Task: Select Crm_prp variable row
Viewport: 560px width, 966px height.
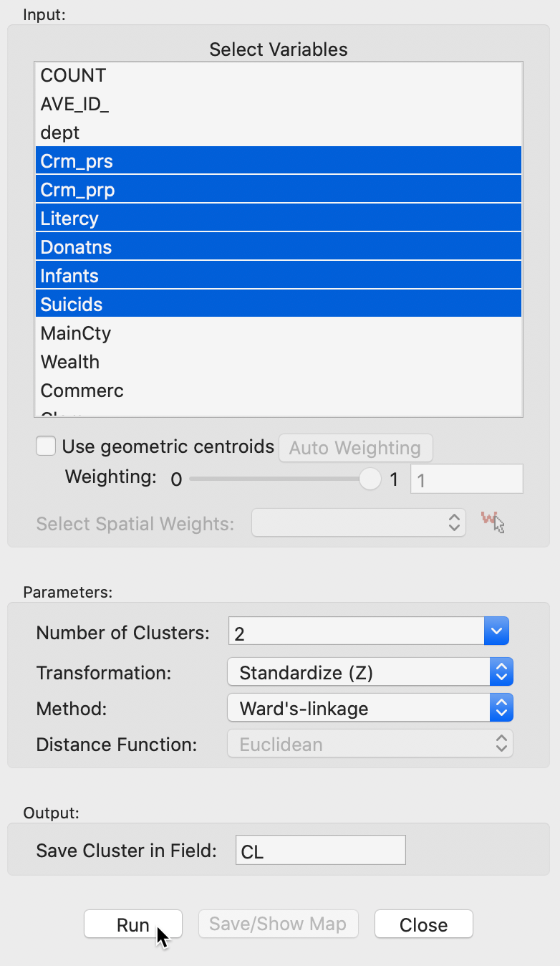Action: [279, 189]
